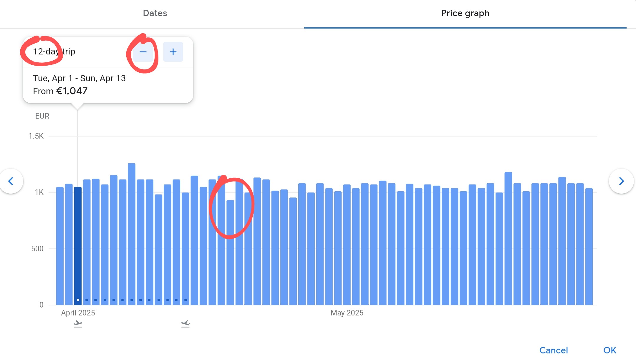Image resolution: width=636 pixels, height=364 pixels.
Task: Click the 12-day trip label
Action: [54, 51]
